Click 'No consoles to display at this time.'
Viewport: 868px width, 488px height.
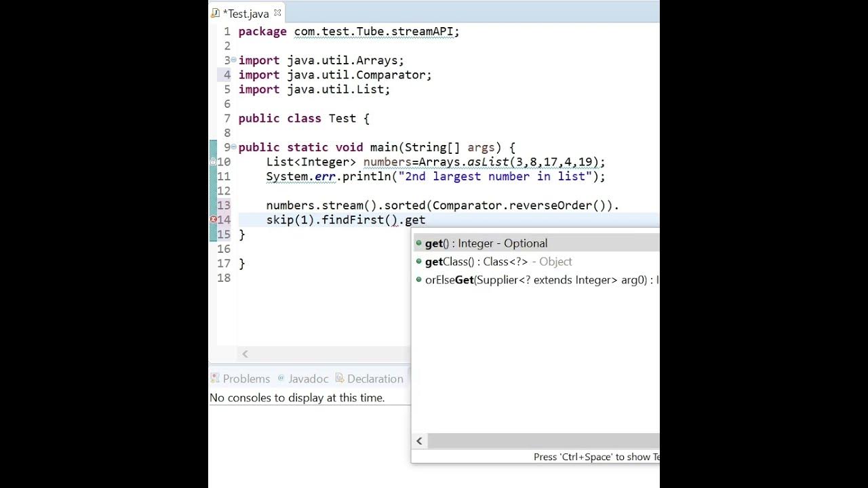(x=297, y=398)
